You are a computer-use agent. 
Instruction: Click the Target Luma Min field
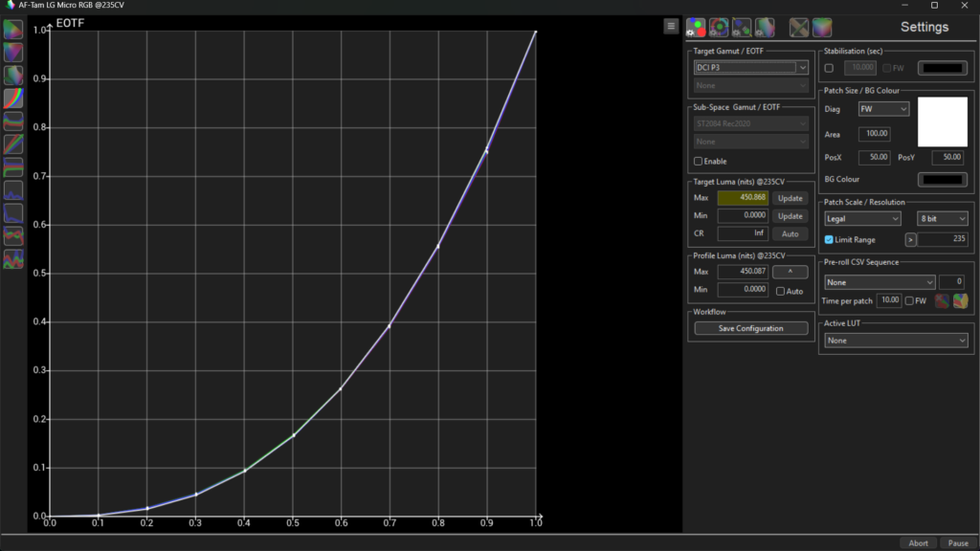coord(743,215)
